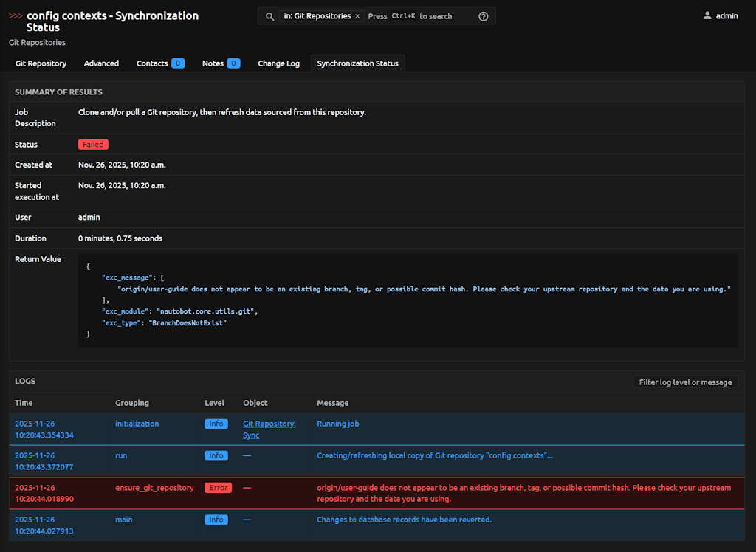
Task: Click the Contacts count badge
Action: tap(178, 63)
